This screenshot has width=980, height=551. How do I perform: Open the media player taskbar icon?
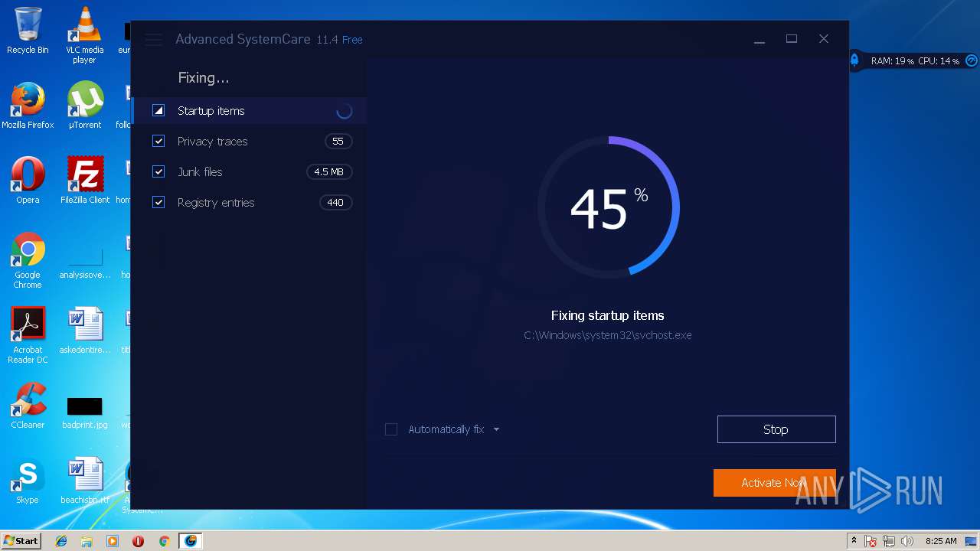click(x=113, y=541)
